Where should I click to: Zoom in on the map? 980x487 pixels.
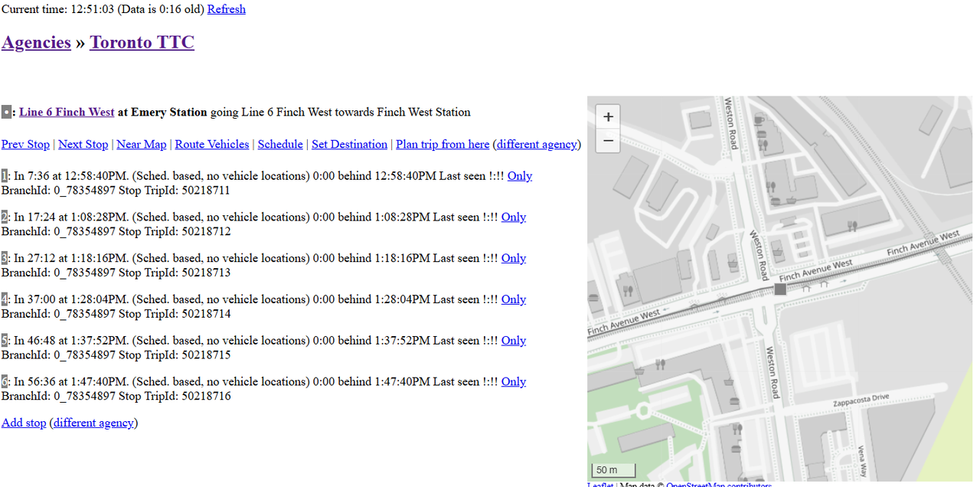click(608, 117)
